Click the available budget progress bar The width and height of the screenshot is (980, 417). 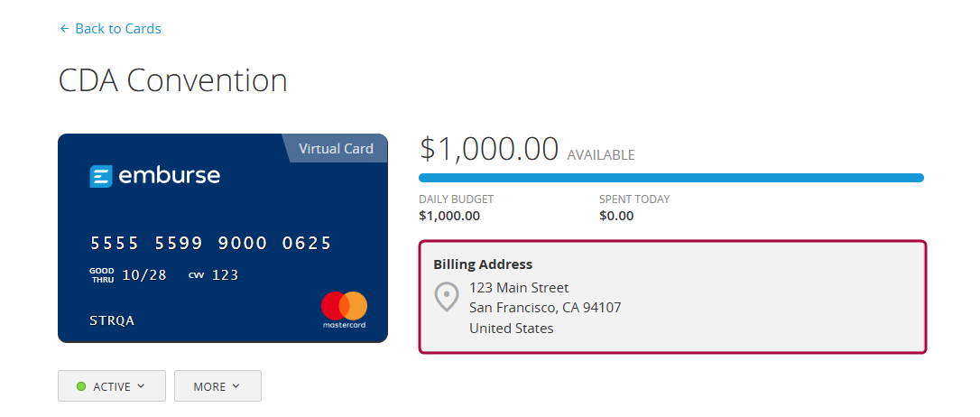[x=670, y=178]
